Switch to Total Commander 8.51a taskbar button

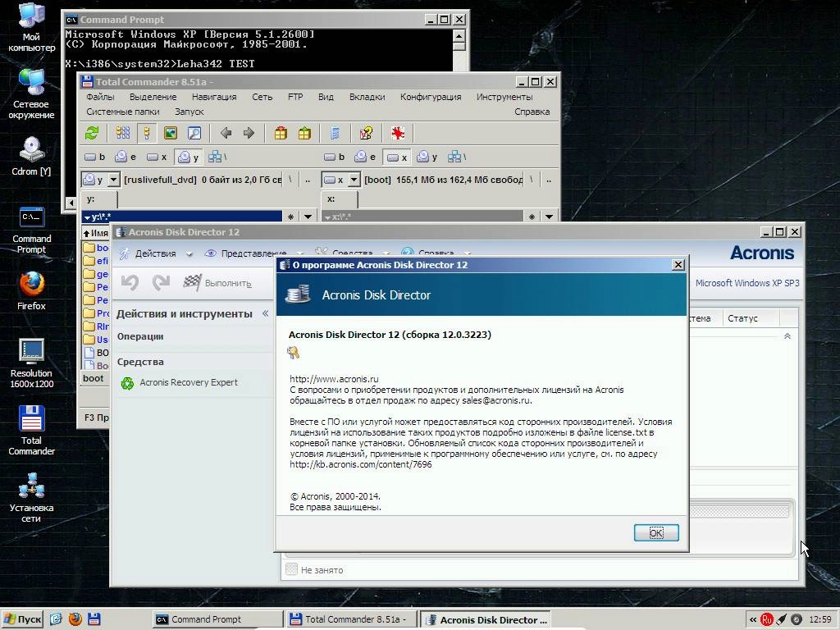pos(351,619)
